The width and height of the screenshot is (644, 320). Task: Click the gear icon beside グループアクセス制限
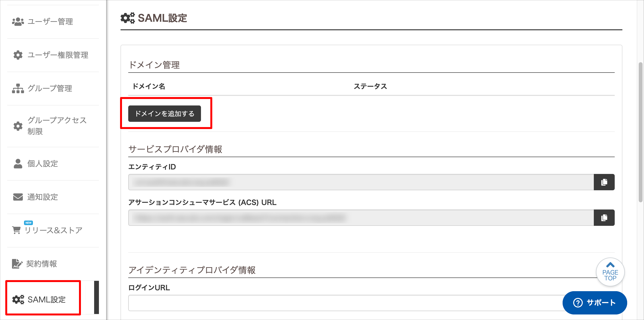tap(18, 126)
